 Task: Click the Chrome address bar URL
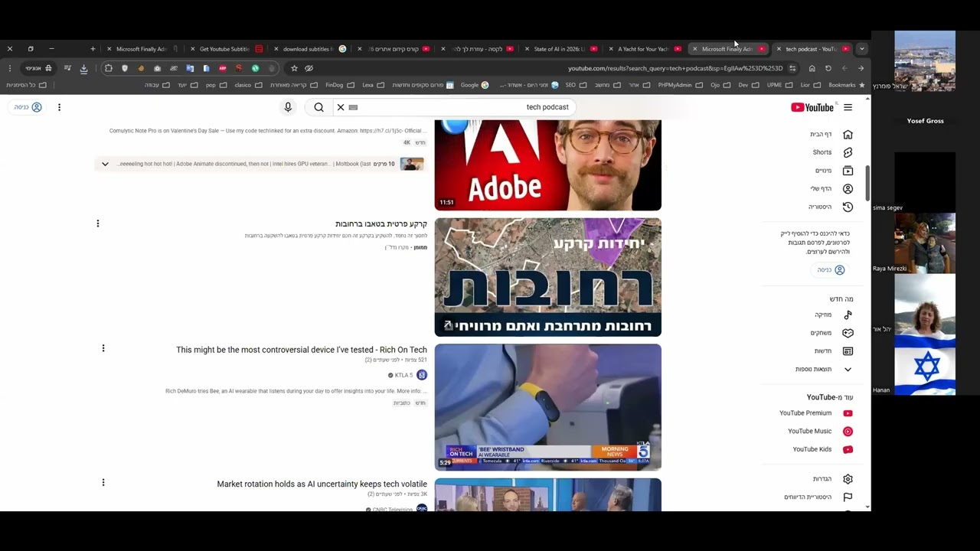pos(675,68)
